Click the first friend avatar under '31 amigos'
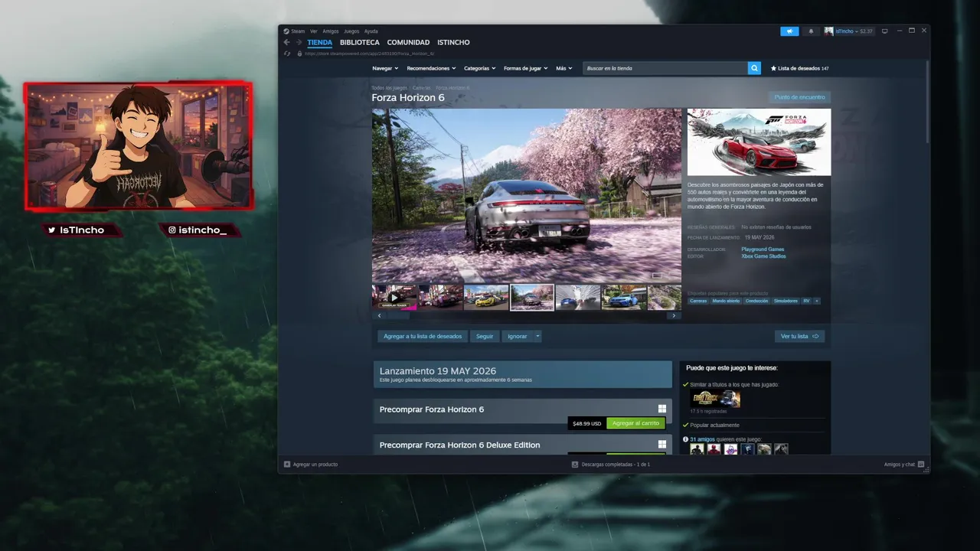Image resolution: width=980 pixels, height=551 pixels. click(x=697, y=449)
